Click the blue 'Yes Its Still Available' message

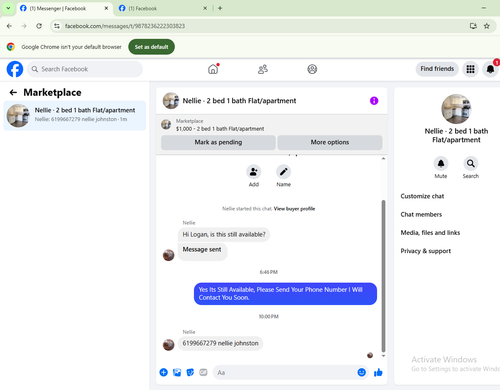pos(285,294)
